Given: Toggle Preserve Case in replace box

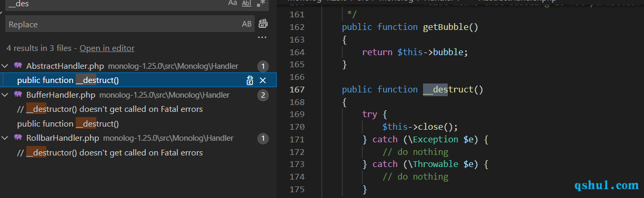Looking at the screenshot, I should [x=247, y=24].
